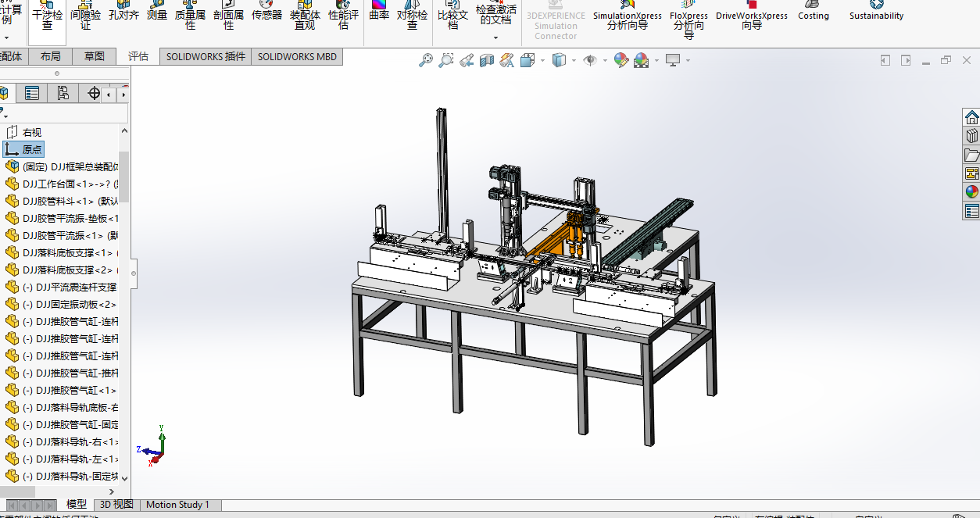The image size is (980, 518).
Task: Click the Costing button in ribbon
Action: click(x=813, y=16)
